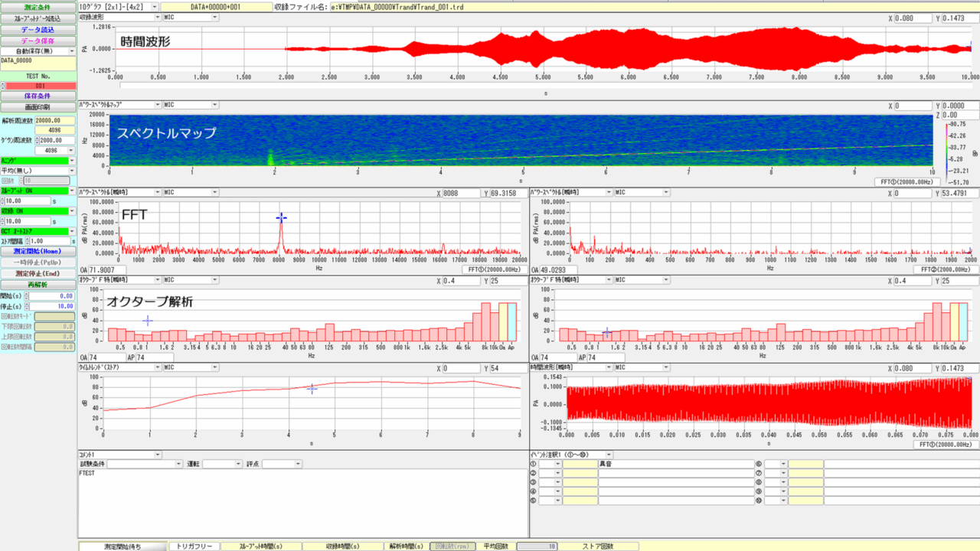Open the 10グラフ layout dropdown

click(119, 6)
